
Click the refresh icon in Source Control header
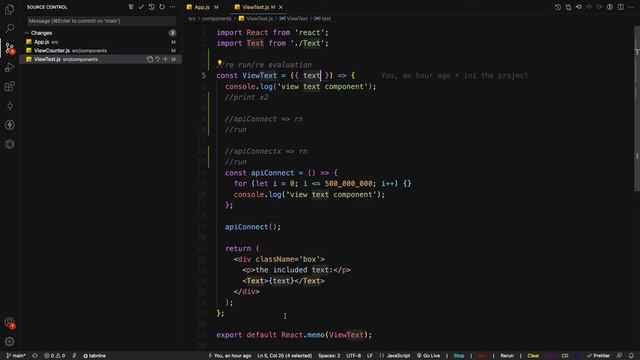(x=162, y=7)
